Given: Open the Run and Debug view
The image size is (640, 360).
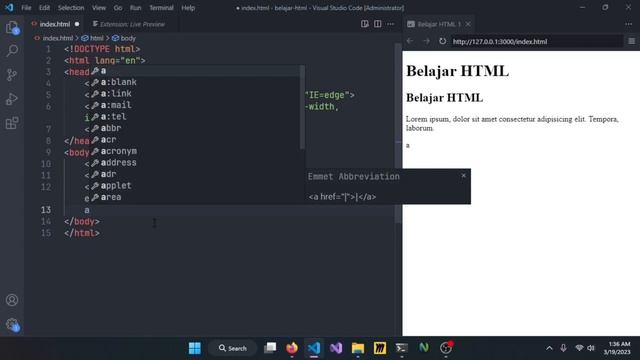Looking at the screenshot, I should click(12, 99).
